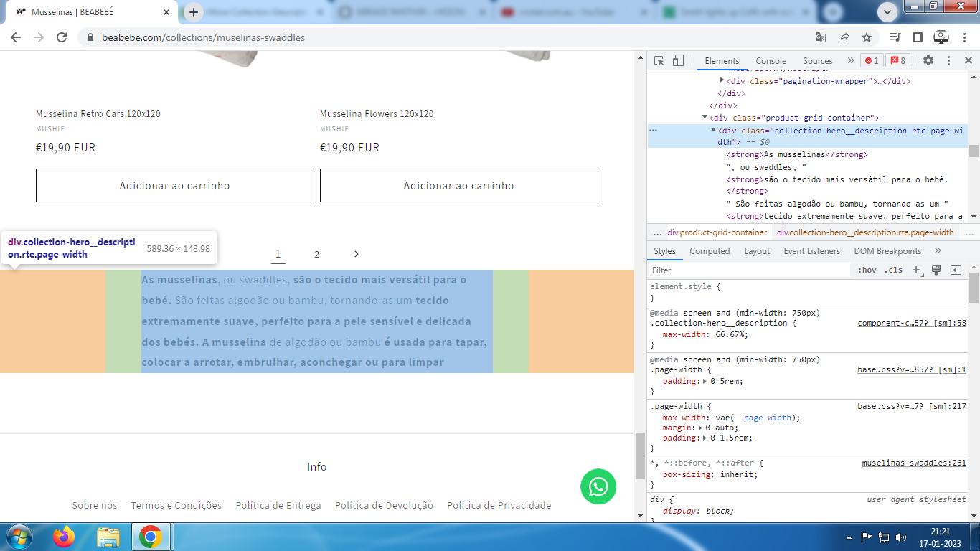Open the Política de Devolução link
The height and width of the screenshot is (551, 980).
[384, 505]
